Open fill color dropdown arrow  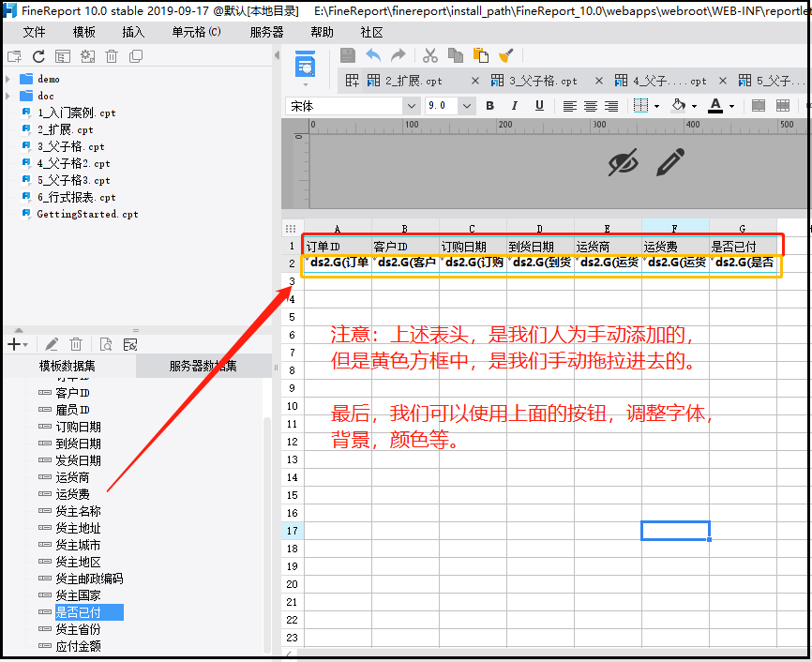pyautogui.click(x=695, y=107)
